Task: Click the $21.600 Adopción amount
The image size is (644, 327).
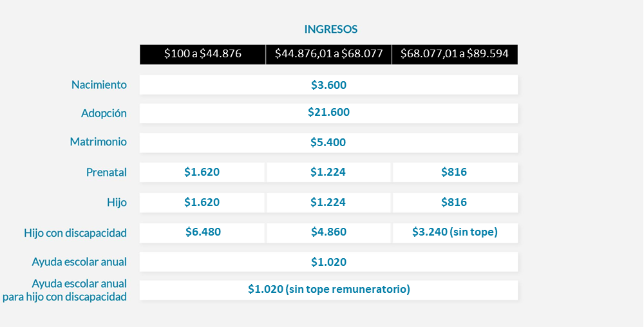Action: [328, 113]
